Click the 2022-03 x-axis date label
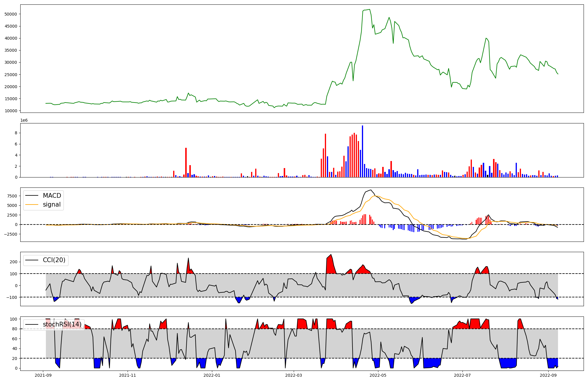Image resolution: width=588 pixels, height=382 pixels. pyautogui.click(x=293, y=375)
